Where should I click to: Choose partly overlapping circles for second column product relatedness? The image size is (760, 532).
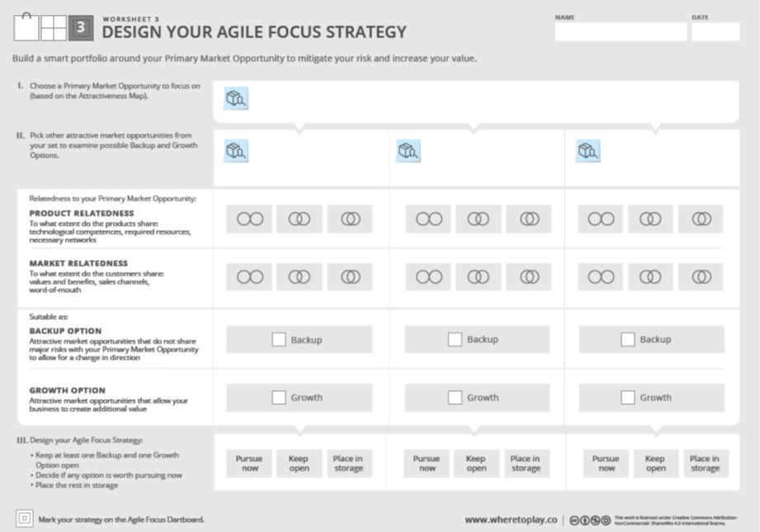click(478, 219)
